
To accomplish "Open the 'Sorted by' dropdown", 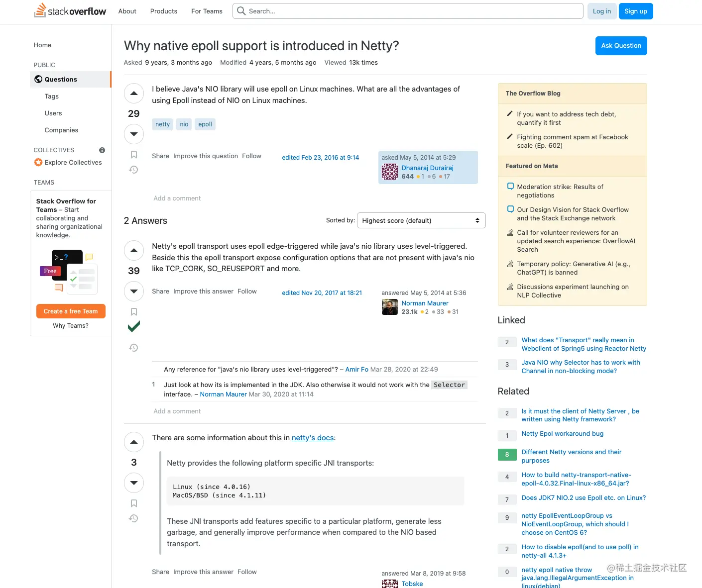I will pyautogui.click(x=421, y=220).
